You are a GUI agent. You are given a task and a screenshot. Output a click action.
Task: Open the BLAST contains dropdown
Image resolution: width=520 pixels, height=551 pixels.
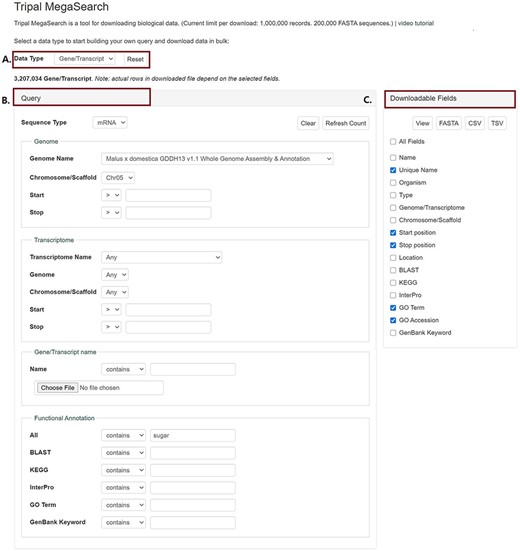click(x=123, y=453)
